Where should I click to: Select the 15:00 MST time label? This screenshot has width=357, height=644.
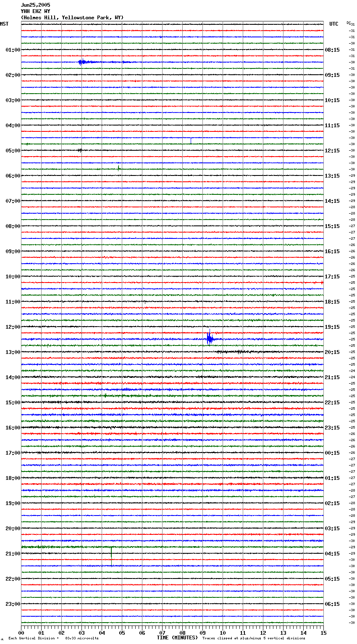pos(13,403)
